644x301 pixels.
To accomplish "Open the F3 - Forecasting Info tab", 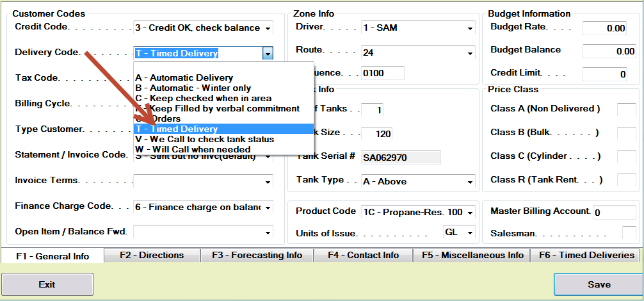I will [257, 255].
